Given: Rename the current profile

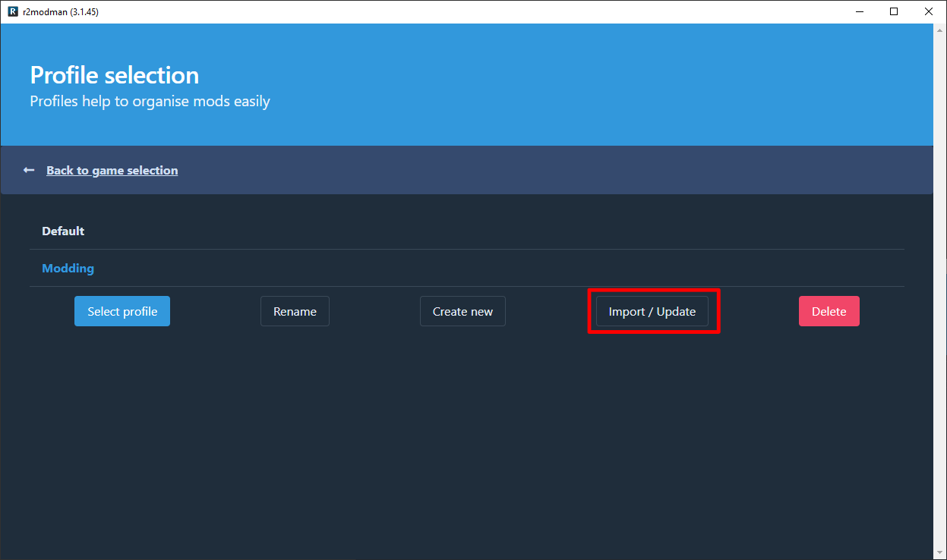Looking at the screenshot, I should pos(295,310).
